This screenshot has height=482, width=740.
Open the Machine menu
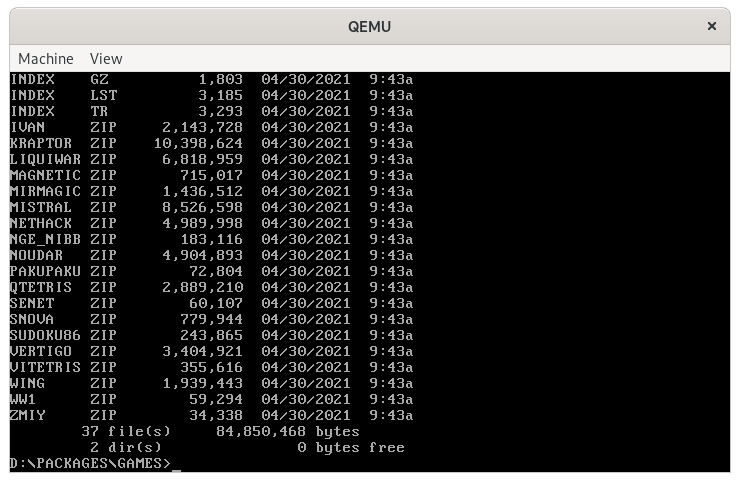[46, 59]
